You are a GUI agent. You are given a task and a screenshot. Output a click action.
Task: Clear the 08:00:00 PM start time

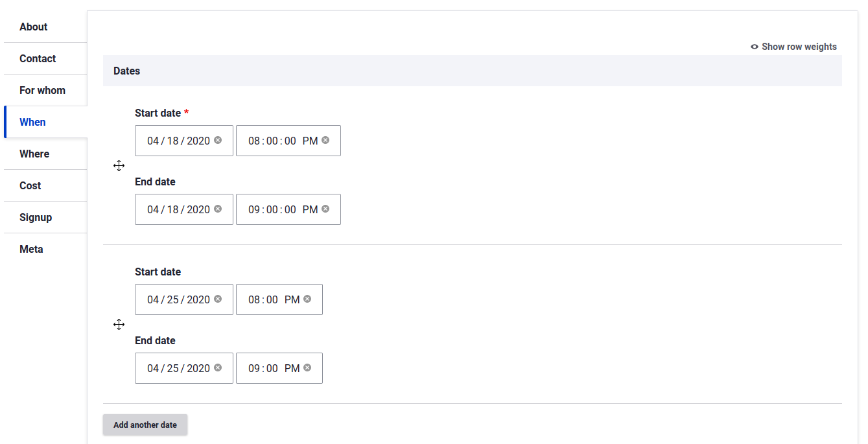326,140
